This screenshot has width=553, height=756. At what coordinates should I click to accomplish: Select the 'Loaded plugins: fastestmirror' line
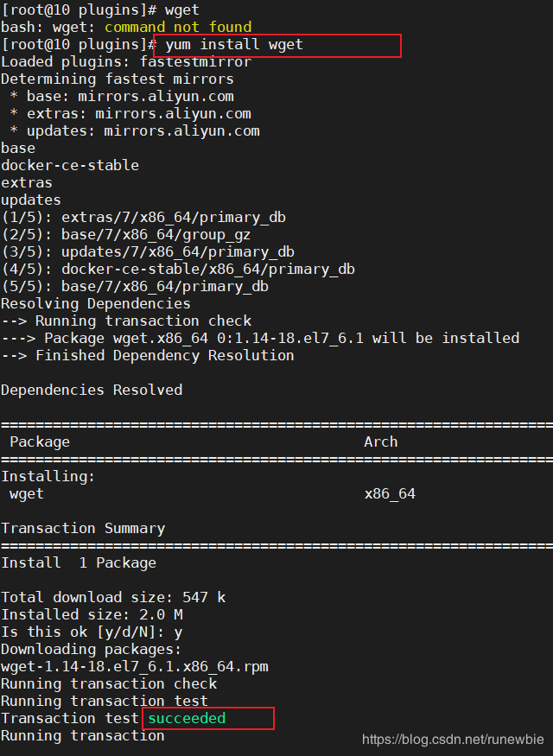(126, 61)
